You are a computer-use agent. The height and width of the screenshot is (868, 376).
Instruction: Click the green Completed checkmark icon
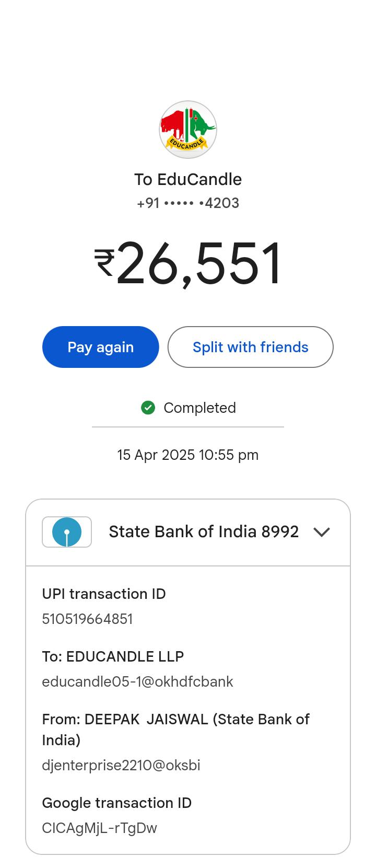coord(148,408)
